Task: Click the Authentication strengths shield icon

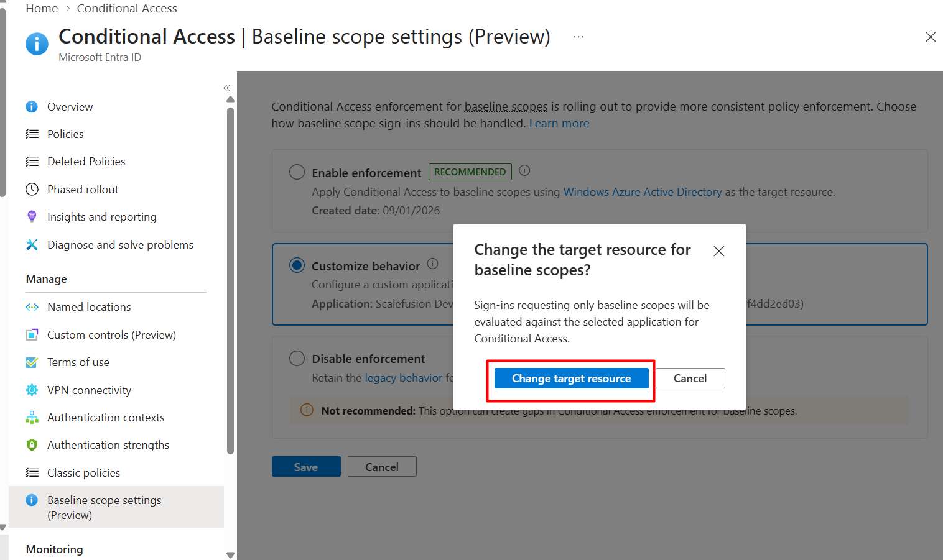Action: (x=32, y=445)
